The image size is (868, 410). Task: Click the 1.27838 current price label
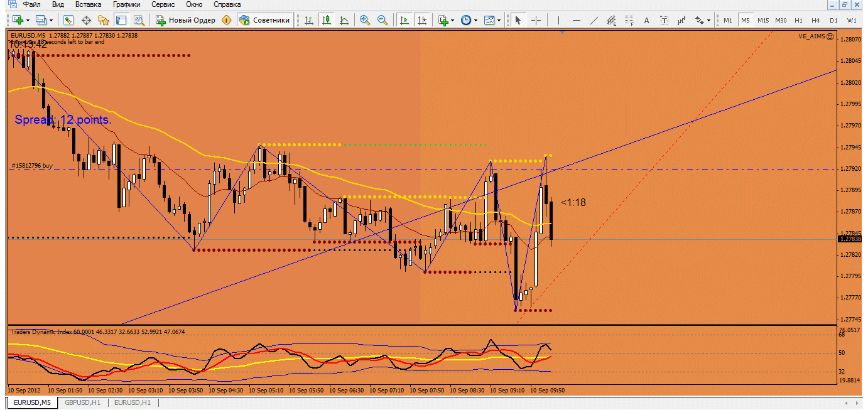[x=849, y=239]
